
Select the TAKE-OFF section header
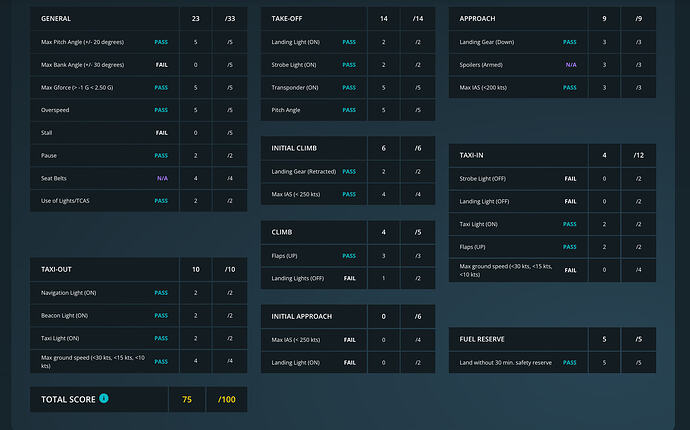(x=287, y=18)
